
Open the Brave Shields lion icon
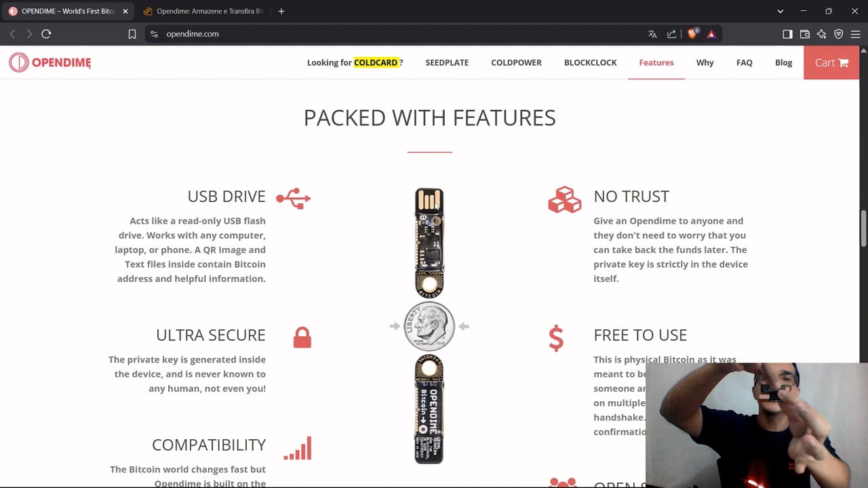click(692, 34)
